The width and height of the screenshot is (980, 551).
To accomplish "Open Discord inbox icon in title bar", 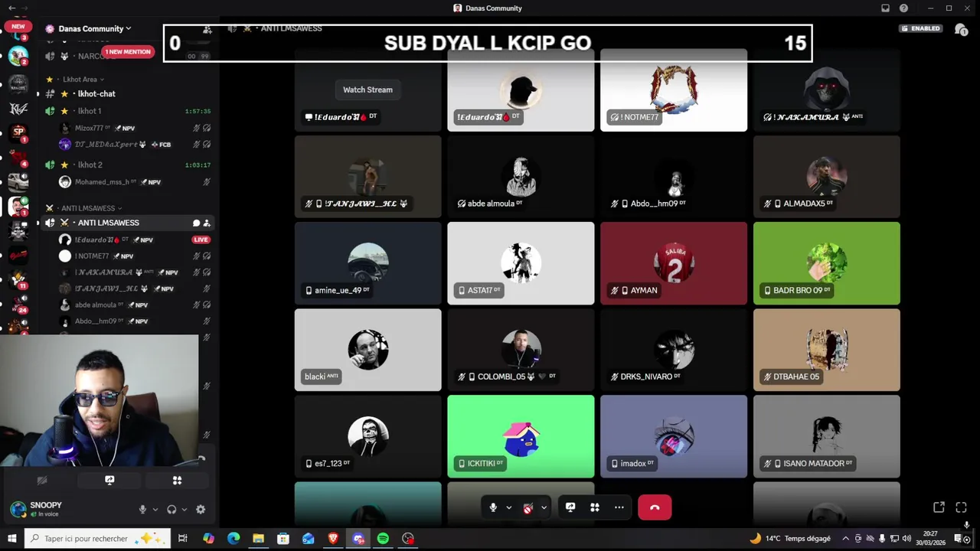I will pyautogui.click(x=886, y=8).
